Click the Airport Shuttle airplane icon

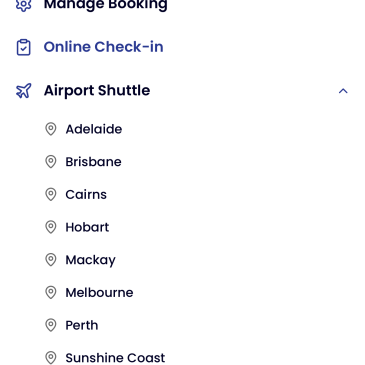(24, 91)
